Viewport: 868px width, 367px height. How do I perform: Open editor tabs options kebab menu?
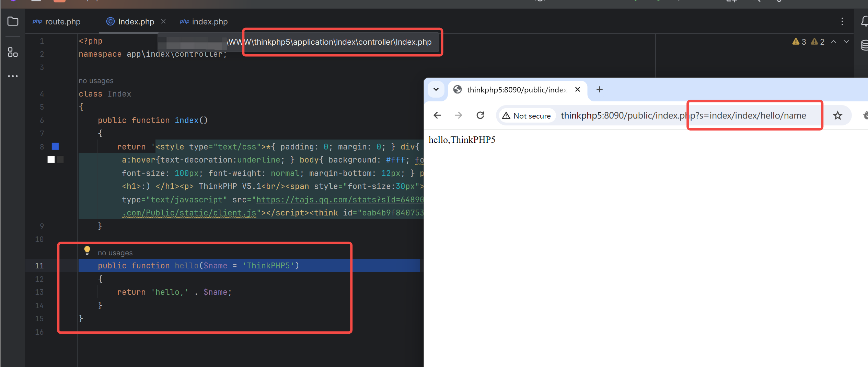[x=842, y=21]
